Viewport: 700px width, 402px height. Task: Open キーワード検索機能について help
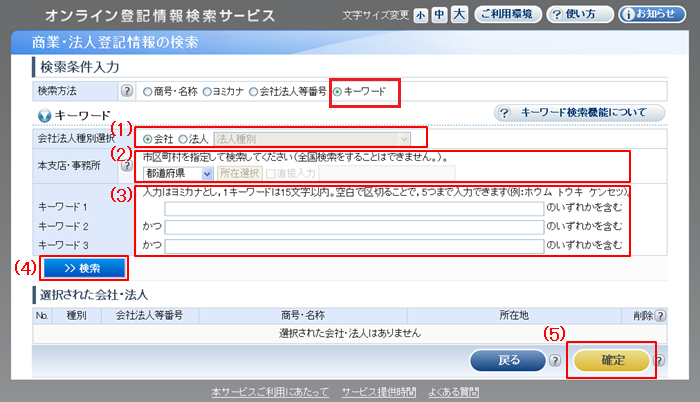pyautogui.click(x=579, y=113)
